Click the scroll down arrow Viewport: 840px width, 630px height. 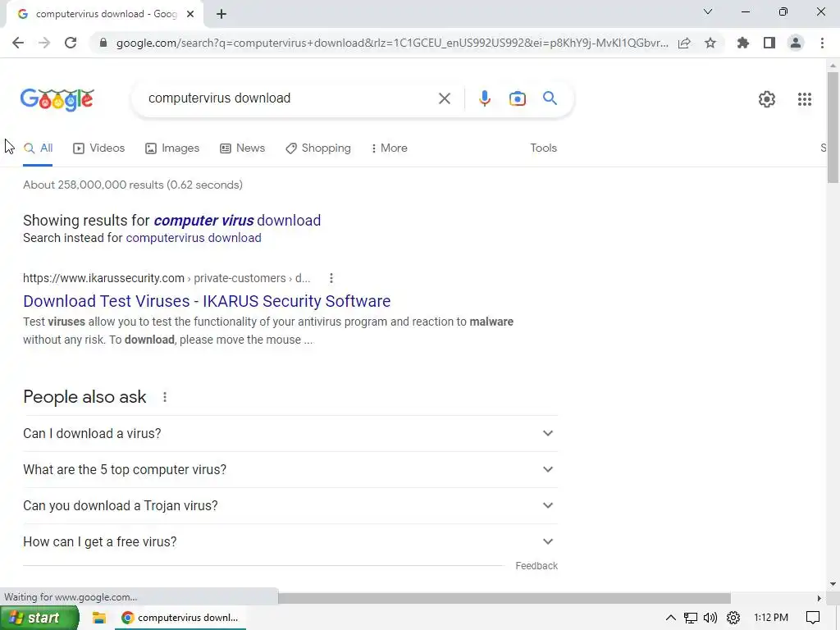point(833,584)
